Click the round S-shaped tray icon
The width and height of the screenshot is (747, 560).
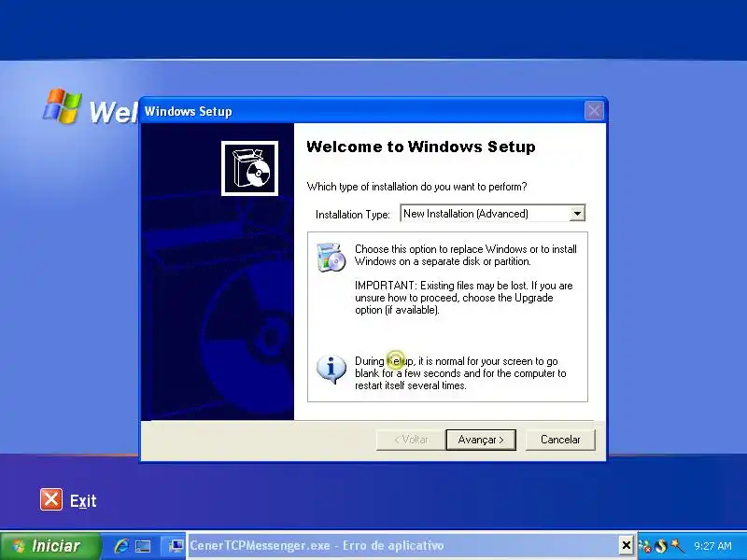[x=660, y=546]
